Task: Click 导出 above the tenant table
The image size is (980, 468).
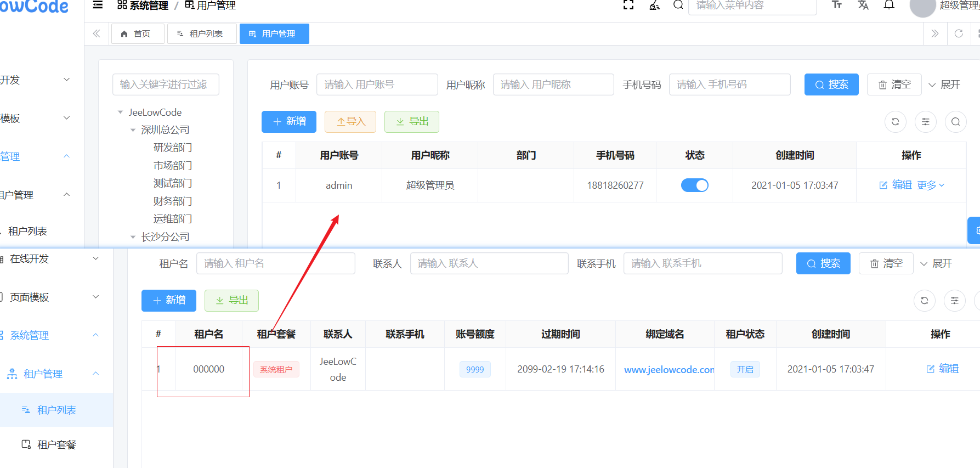Action: pos(231,300)
